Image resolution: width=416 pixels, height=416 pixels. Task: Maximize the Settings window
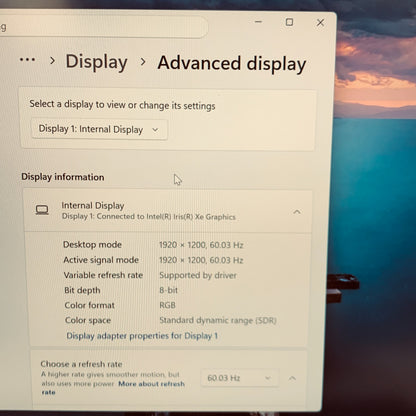click(289, 22)
